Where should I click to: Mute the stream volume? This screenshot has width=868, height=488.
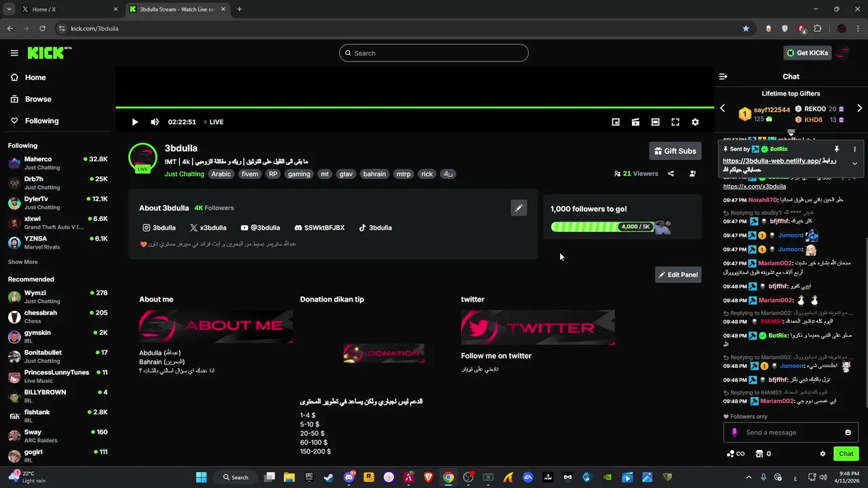(x=155, y=122)
